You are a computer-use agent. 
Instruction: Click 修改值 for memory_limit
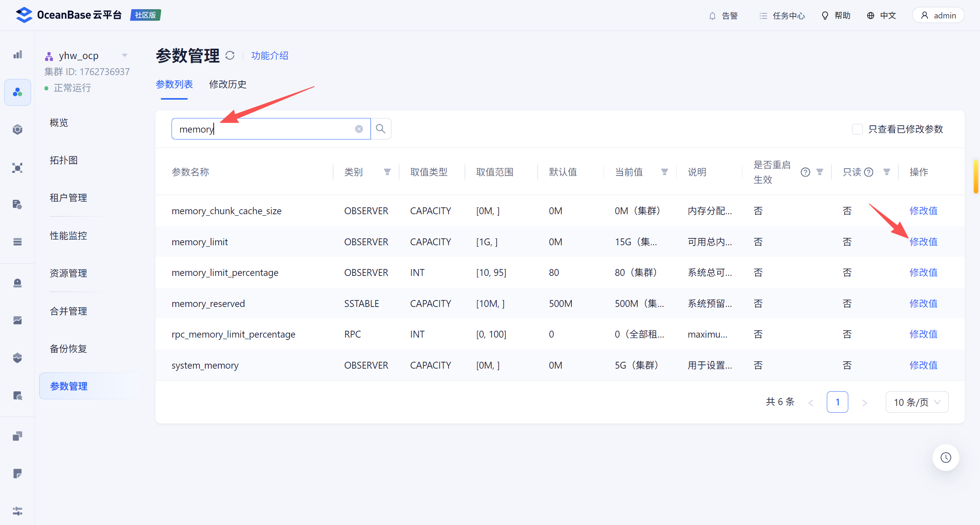(923, 242)
